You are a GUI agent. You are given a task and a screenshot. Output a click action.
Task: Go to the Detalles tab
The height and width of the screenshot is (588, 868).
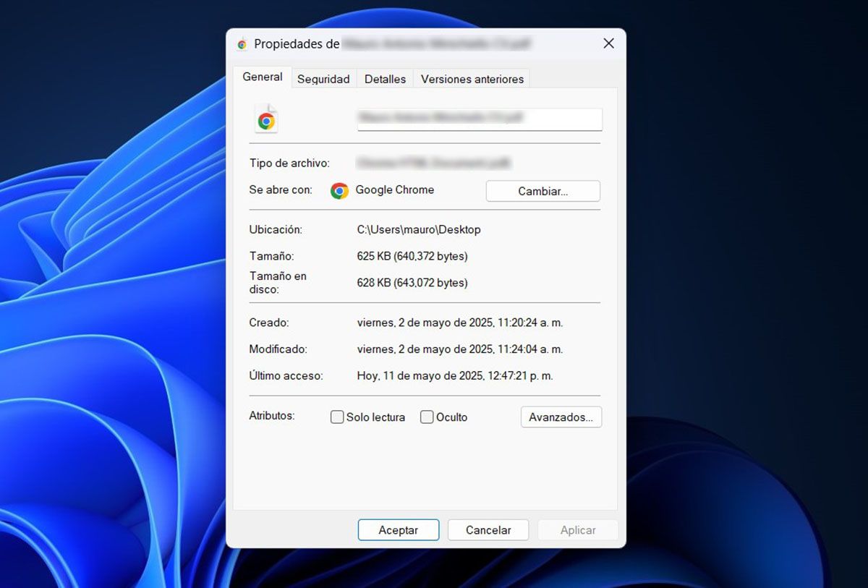(385, 80)
